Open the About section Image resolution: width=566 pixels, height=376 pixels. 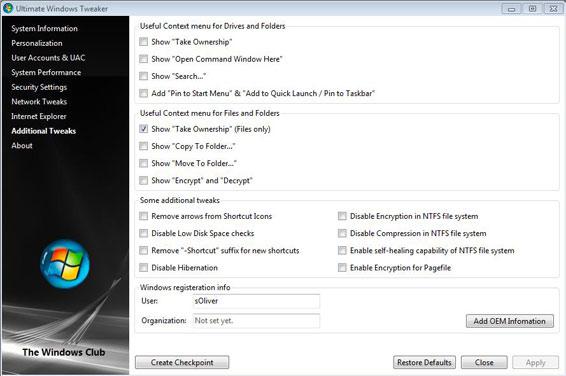pos(22,146)
